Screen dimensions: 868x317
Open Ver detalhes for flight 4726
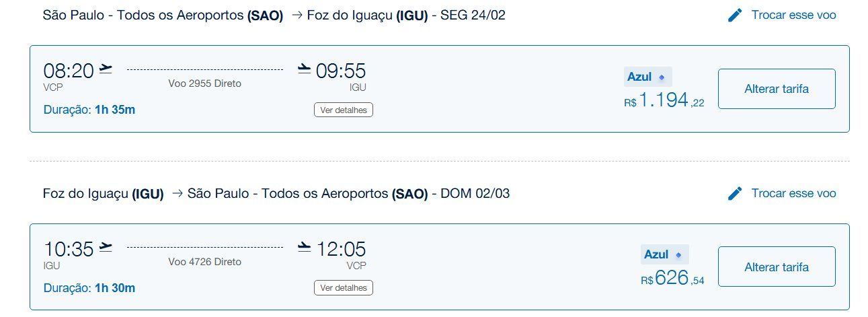[343, 288]
